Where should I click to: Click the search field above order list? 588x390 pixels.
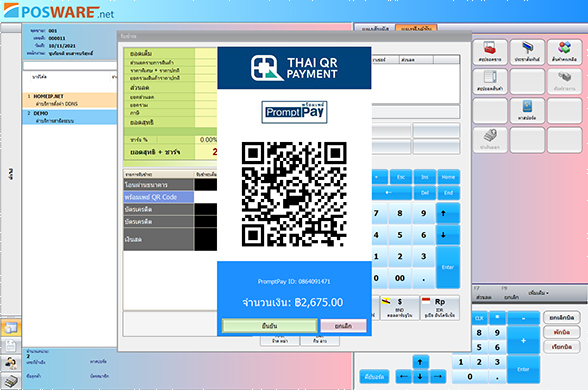click(x=70, y=66)
